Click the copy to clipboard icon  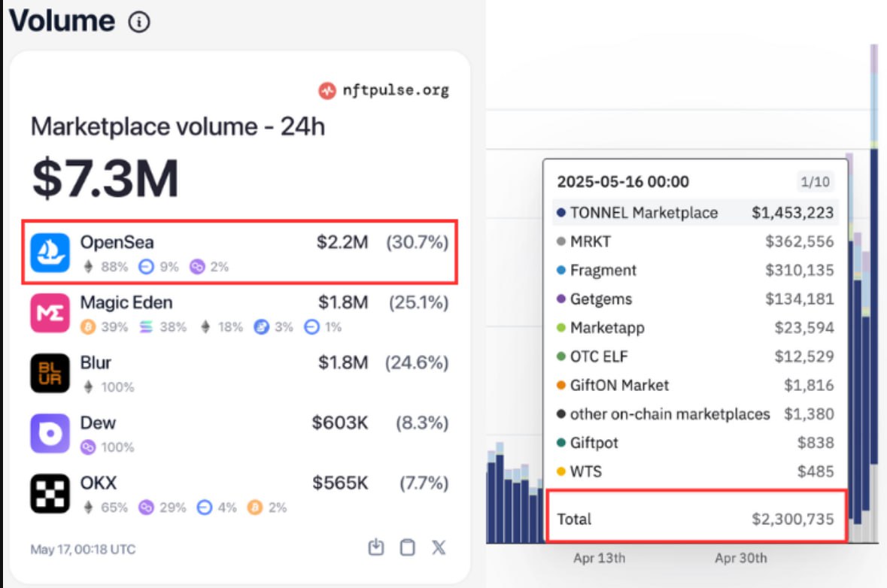(x=407, y=547)
